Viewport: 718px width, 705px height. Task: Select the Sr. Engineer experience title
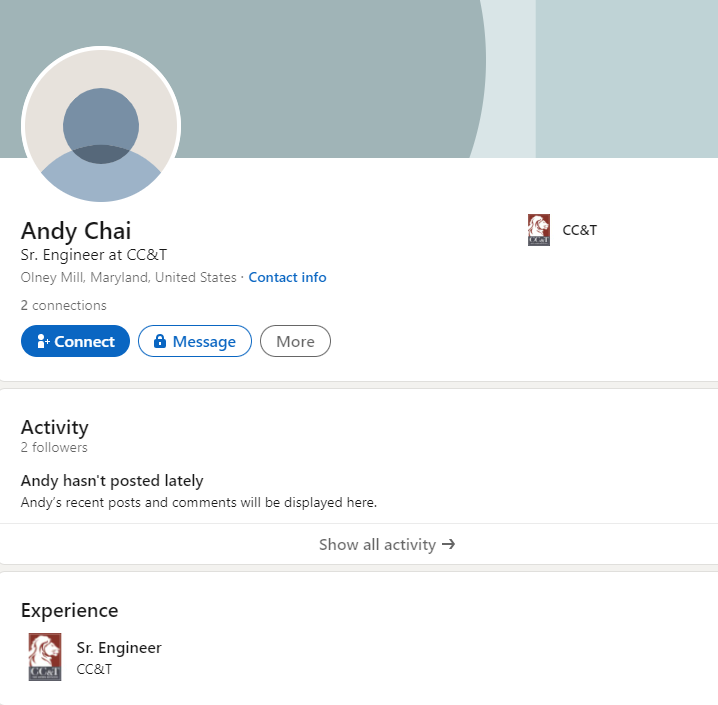[x=119, y=648]
